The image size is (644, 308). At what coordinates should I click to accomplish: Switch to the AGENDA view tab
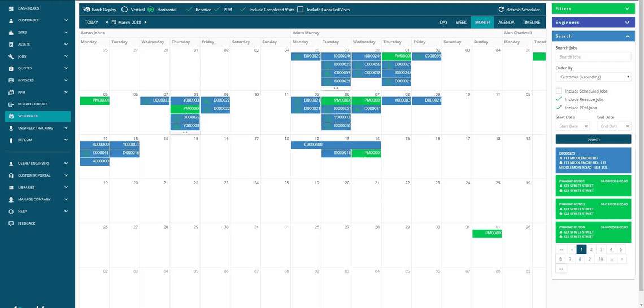506,22
